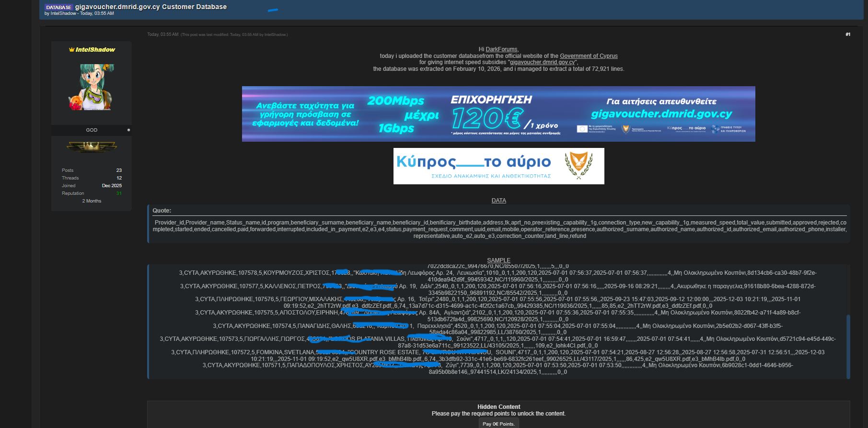Click the Threads count 12
This screenshot has width=868, height=428.
coord(119,178)
